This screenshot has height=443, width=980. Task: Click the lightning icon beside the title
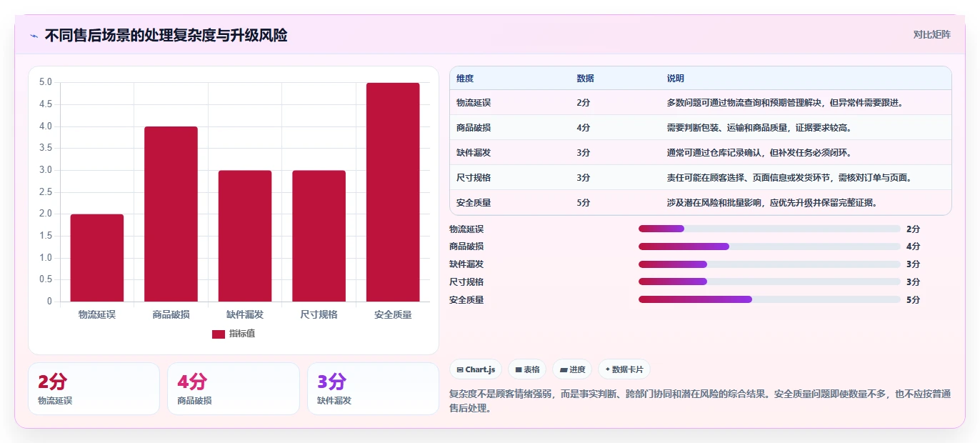[34, 36]
